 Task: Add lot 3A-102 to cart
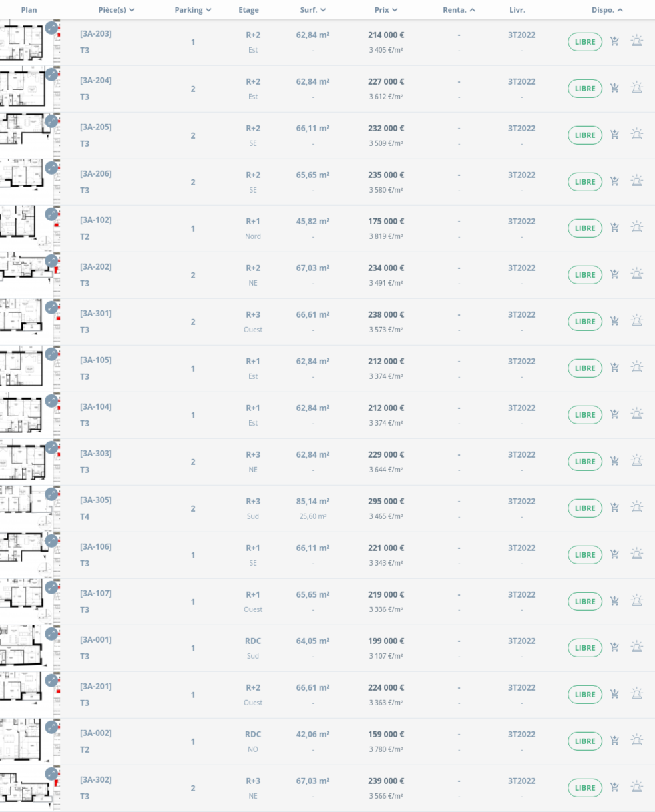click(614, 228)
